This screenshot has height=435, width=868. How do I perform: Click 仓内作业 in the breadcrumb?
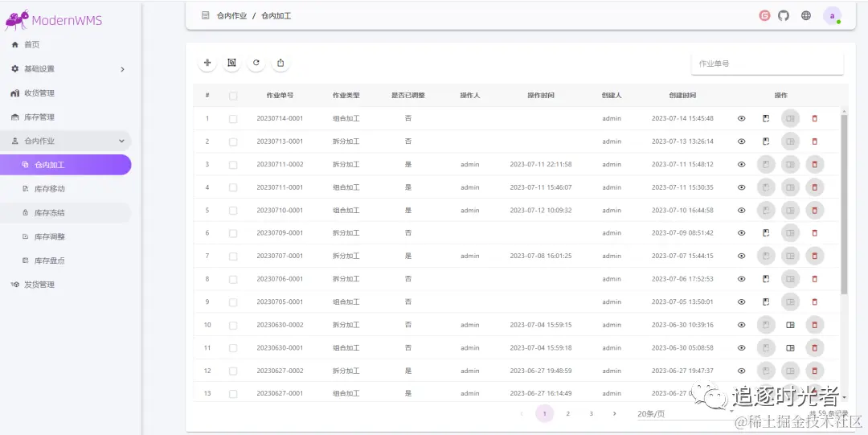click(232, 16)
